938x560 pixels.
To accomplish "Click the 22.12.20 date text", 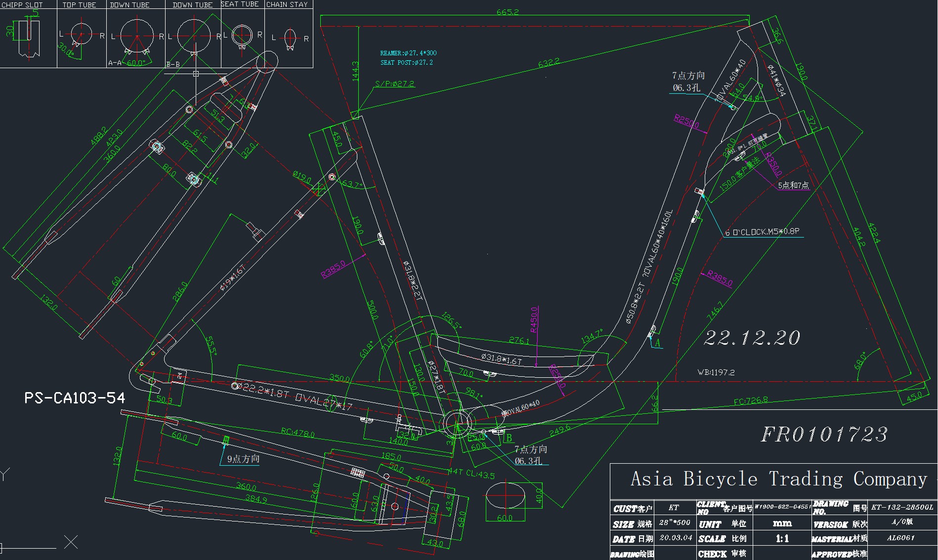I will (x=752, y=338).
